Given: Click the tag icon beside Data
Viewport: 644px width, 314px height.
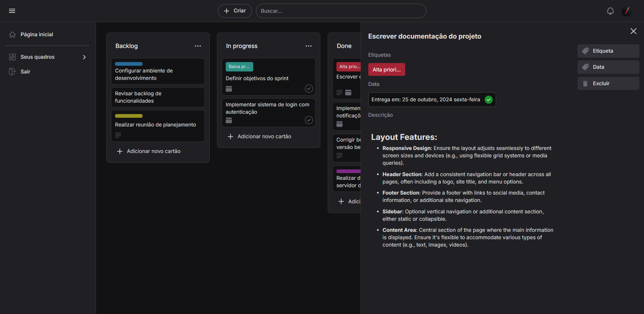Looking at the screenshot, I should click(x=585, y=67).
